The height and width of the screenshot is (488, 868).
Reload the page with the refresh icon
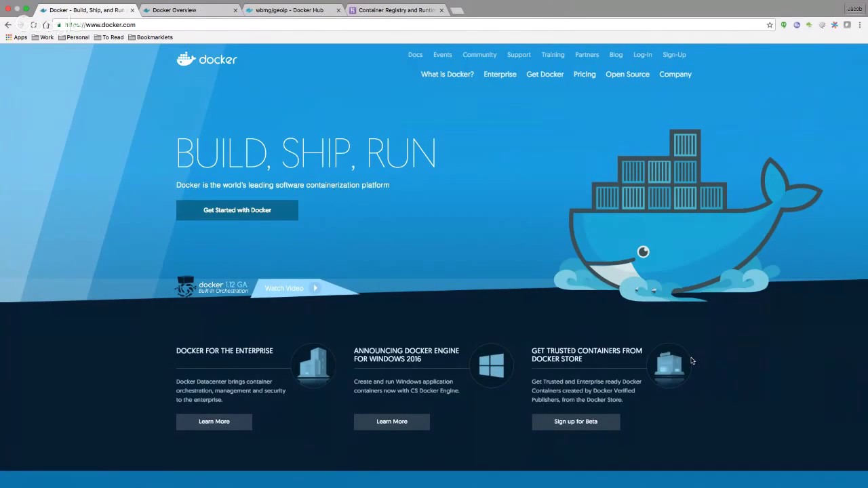[x=33, y=25]
